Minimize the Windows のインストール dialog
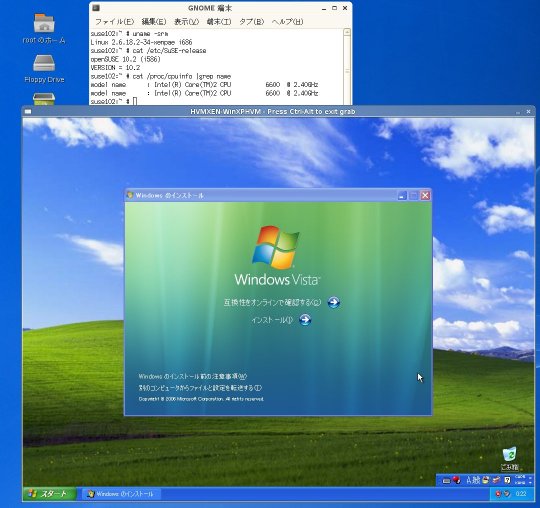Viewport: 540px width, 508px height. point(402,196)
